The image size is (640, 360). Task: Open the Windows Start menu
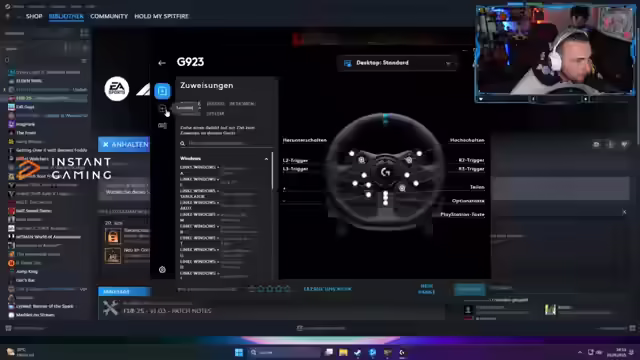pos(239,352)
